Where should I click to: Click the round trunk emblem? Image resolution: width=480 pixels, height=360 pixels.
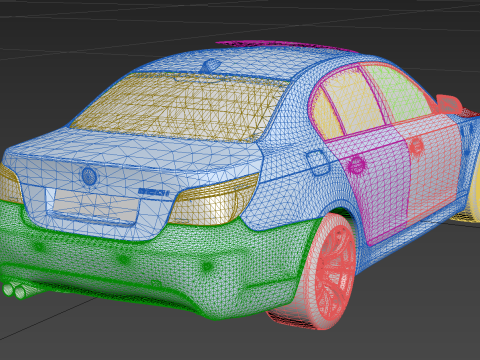(x=89, y=176)
